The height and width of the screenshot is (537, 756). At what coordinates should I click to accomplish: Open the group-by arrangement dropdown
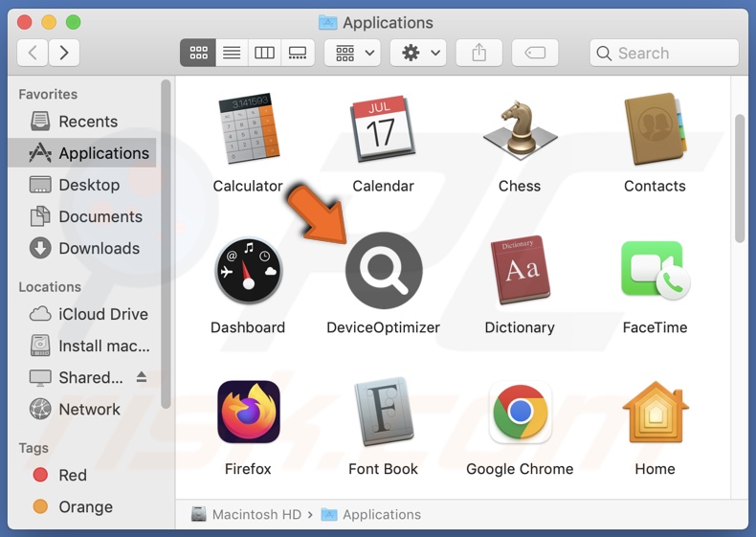pyautogui.click(x=352, y=54)
